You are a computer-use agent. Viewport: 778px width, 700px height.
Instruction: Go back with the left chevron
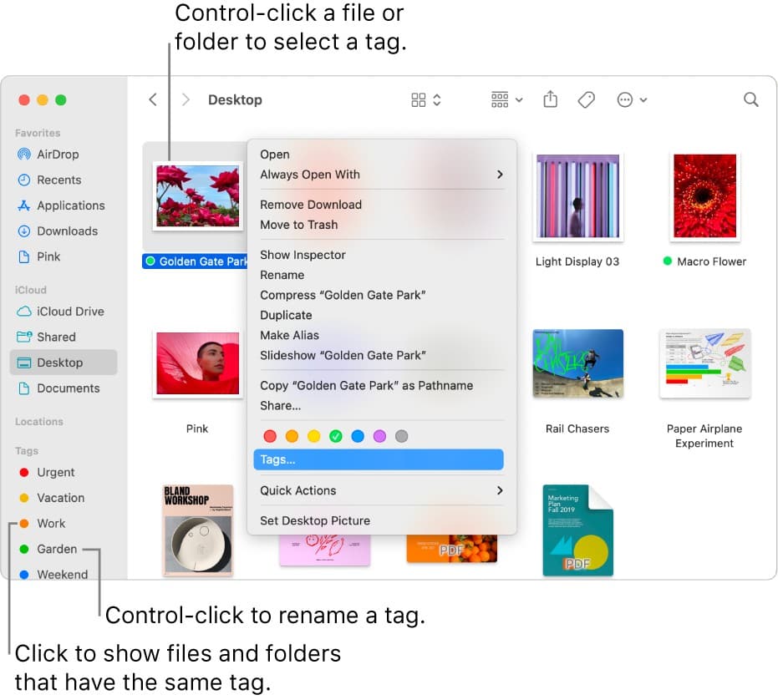[153, 99]
